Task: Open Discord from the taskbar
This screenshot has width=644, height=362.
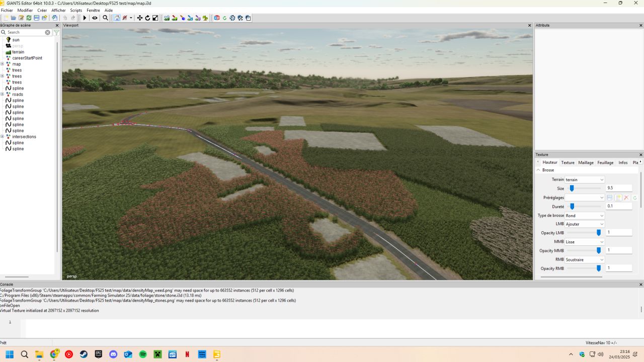Action: (113, 354)
